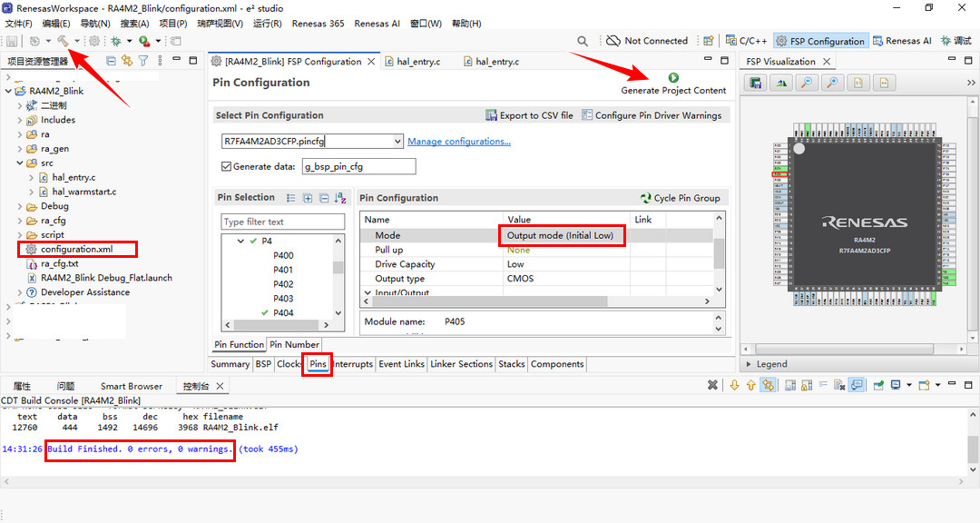Click the g_bsp_pin_cfg data name field

358,166
